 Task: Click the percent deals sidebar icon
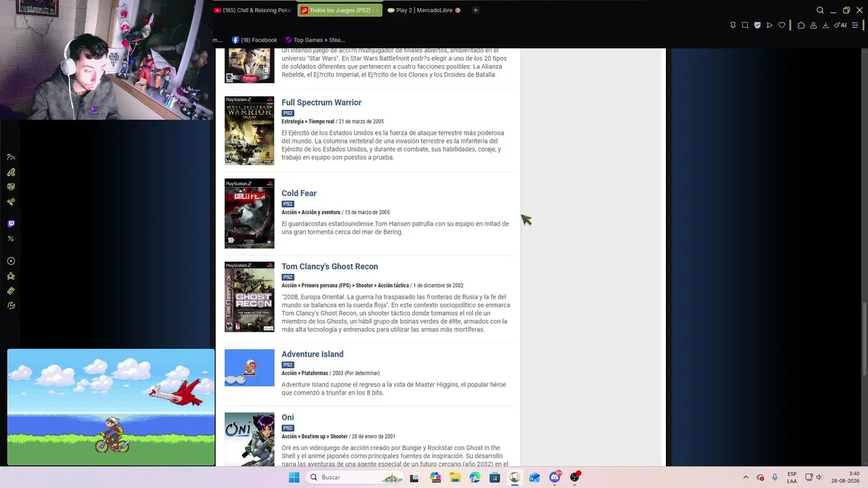(11, 239)
